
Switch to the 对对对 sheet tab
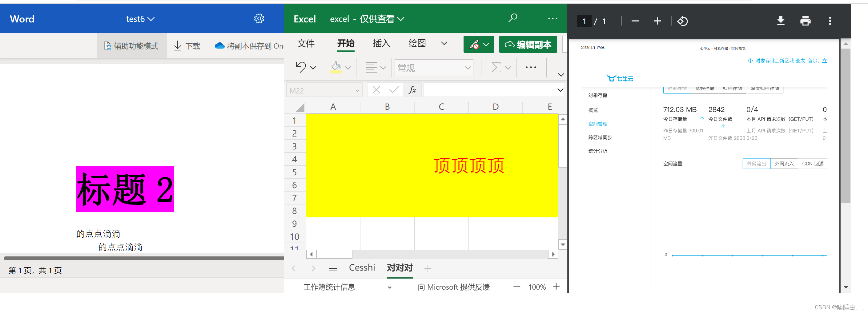pyautogui.click(x=400, y=268)
